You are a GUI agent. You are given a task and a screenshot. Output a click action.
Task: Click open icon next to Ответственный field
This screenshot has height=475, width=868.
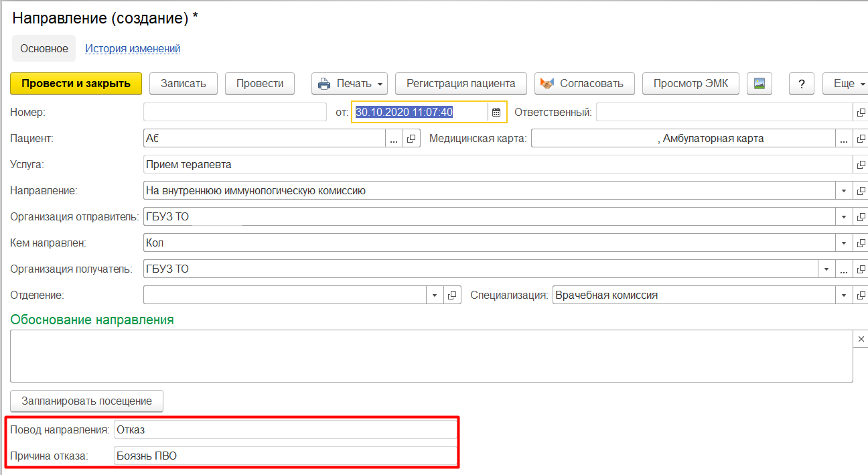click(x=861, y=113)
